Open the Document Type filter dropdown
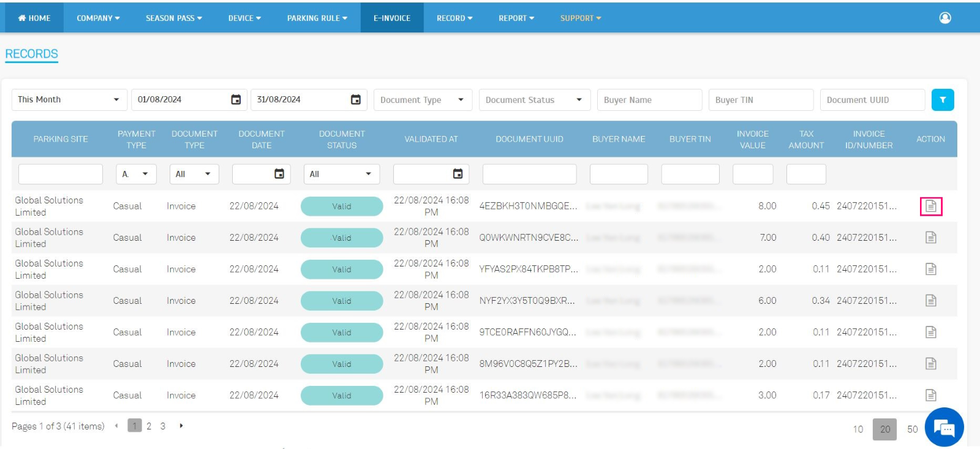Image resolution: width=980 pixels, height=449 pixels. pyautogui.click(x=422, y=100)
